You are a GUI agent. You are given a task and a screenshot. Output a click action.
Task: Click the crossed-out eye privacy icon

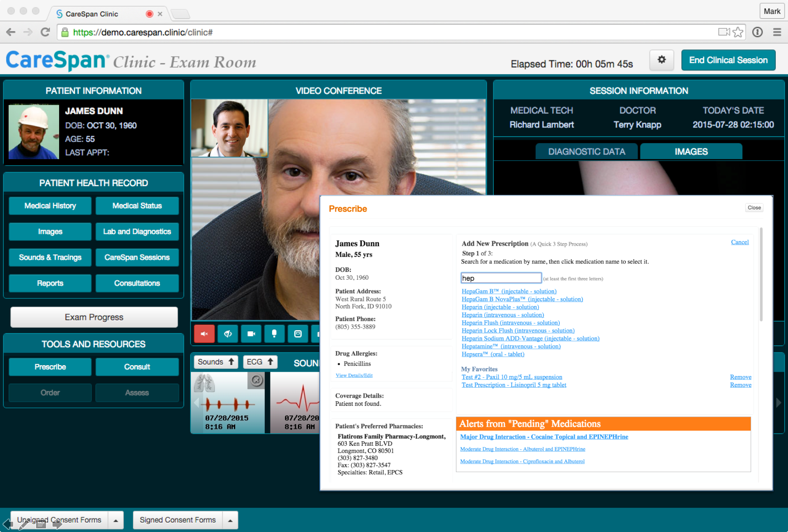click(228, 334)
